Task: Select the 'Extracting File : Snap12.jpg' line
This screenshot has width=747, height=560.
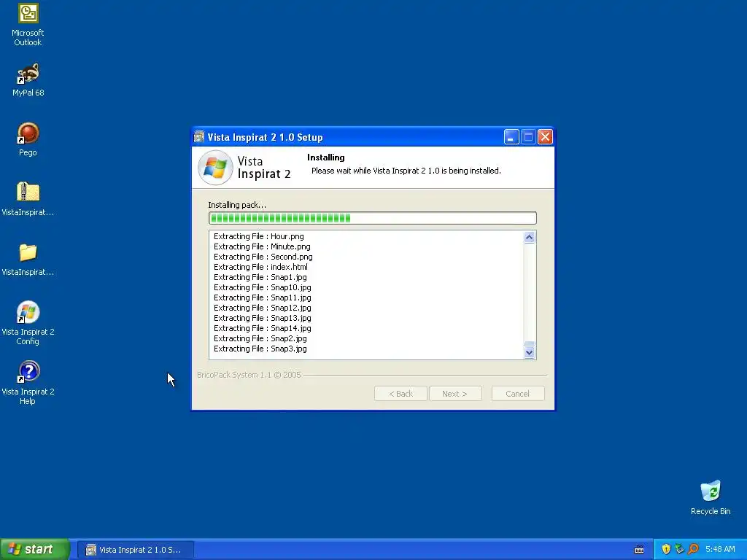Action: pyautogui.click(x=263, y=308)
